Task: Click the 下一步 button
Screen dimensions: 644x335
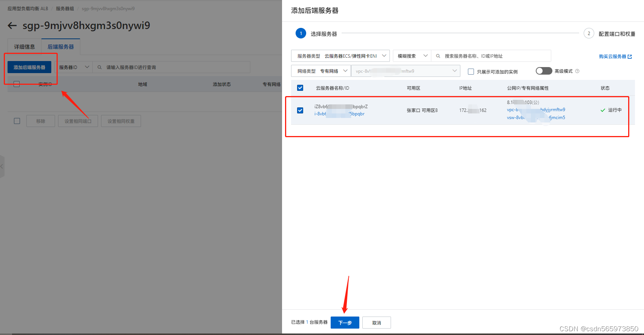Action: [345, 323]
